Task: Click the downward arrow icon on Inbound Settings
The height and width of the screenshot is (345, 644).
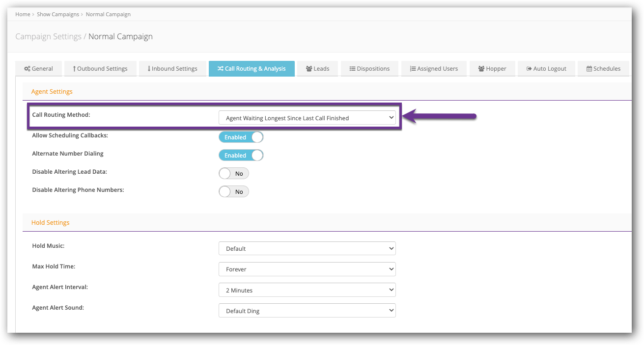Action: click(148, 69)
